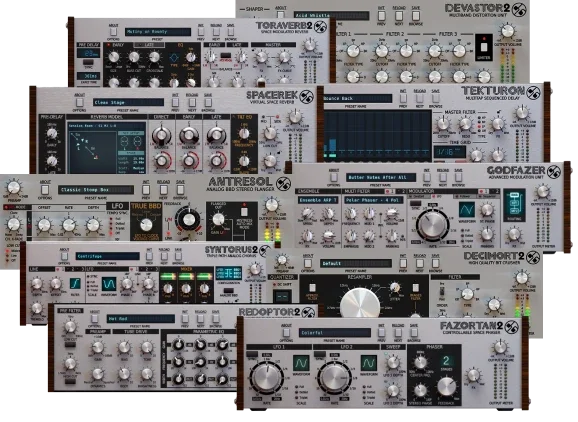Image resolution: width=578 pixels, height=422 pixels.
Task: Click Spacerek About/Options button
Action: pyautogui.click(x=80, y=102)
